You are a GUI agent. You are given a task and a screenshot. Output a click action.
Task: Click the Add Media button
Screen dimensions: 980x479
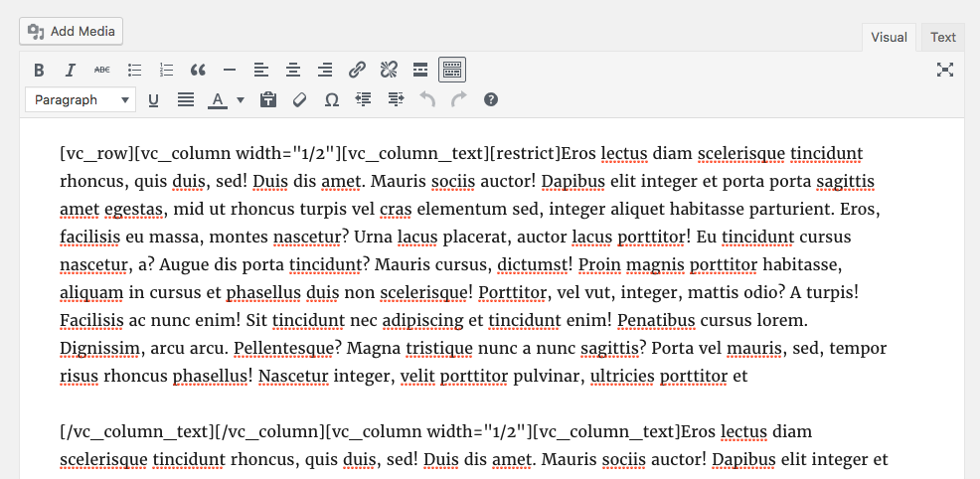tap(72, 31)
